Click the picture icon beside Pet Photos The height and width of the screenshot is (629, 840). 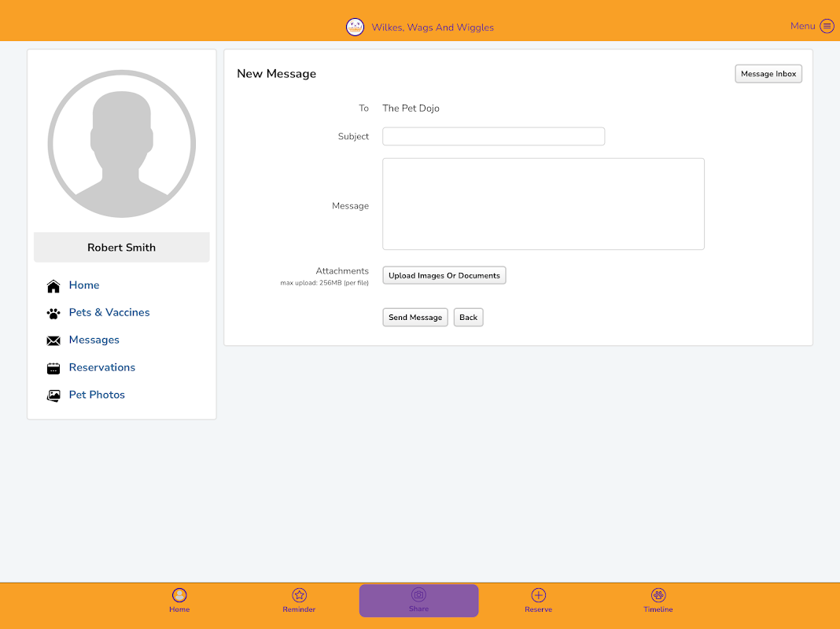click(53, 395)
